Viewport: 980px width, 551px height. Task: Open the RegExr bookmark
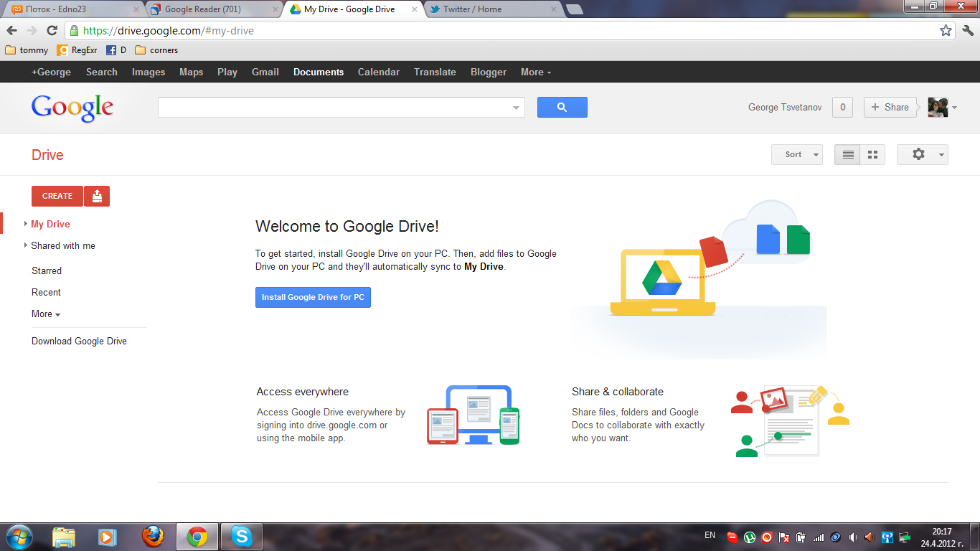77,50
